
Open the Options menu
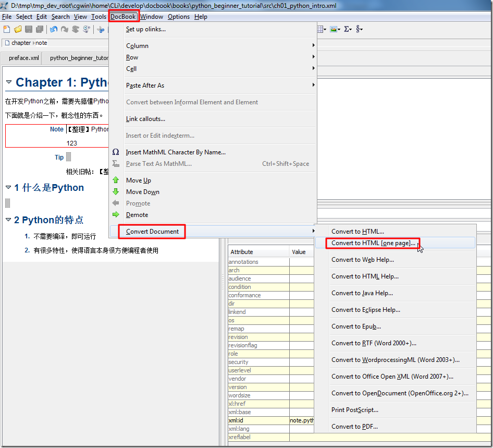(179, 17)
